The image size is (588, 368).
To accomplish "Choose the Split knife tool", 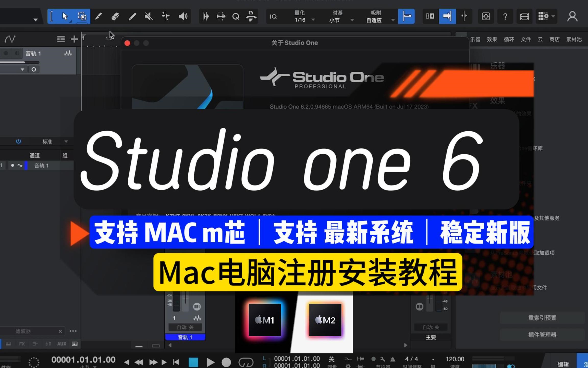I will point(98,16).
